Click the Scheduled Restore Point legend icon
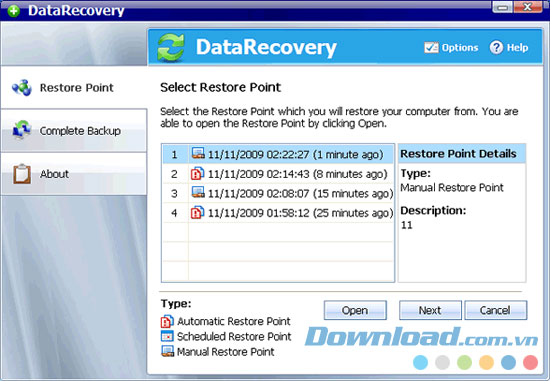This screenshot has width=550, height=381. point(167,336)
